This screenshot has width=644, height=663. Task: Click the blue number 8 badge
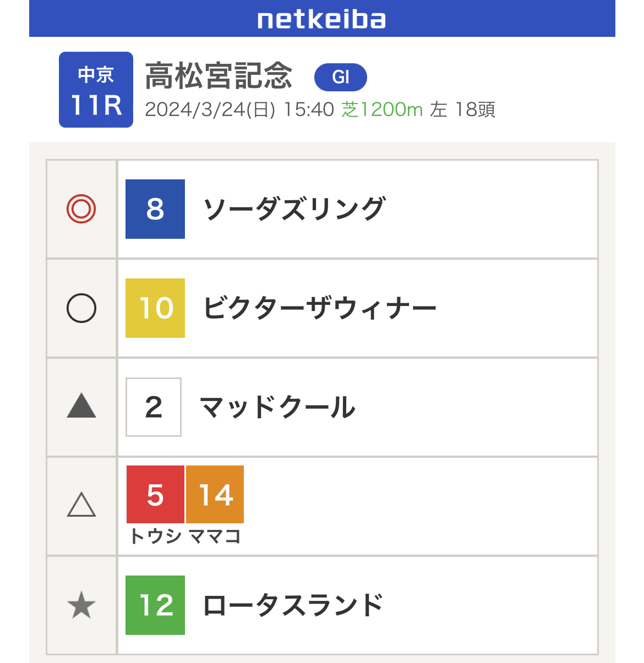(x=155, y=209)
